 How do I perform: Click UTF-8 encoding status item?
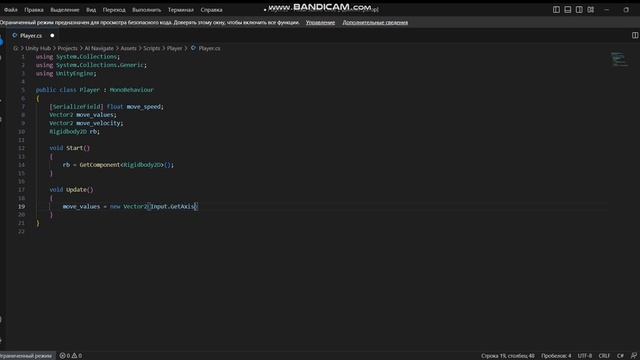584,356
